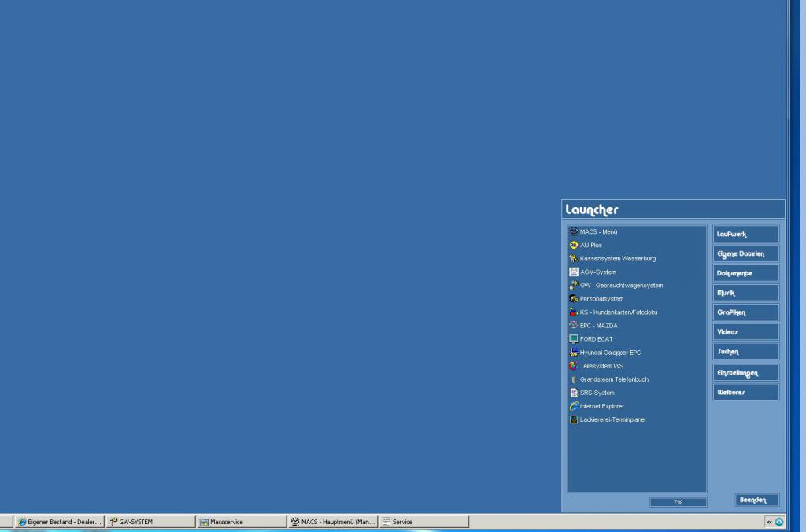Click the Suchen button

[746, 352]
